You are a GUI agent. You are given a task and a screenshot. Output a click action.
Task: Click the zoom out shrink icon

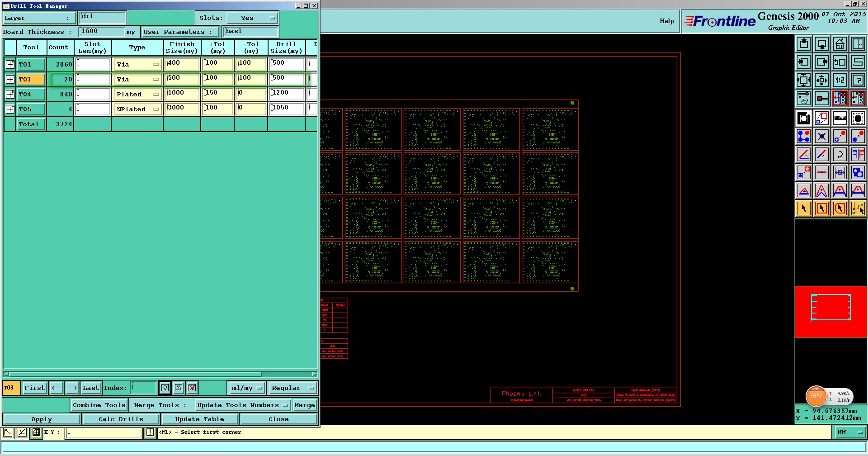822,81
